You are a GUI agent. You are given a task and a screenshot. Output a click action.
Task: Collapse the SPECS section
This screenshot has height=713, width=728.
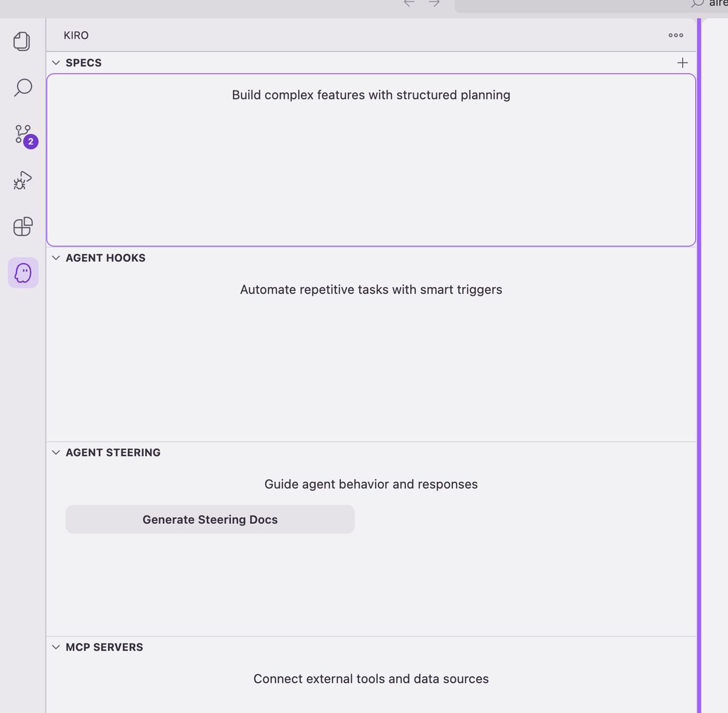pyautogui.click(x=56, y=62)
